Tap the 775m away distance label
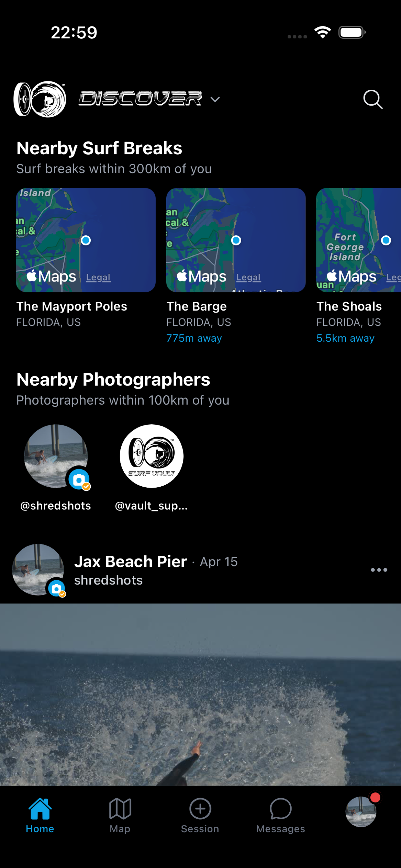 (x=194, y=338)
